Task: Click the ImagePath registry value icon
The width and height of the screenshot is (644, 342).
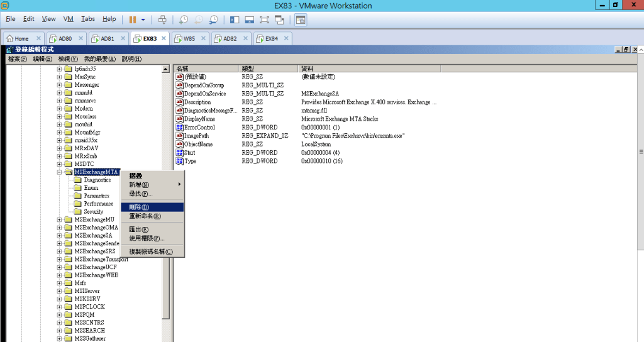Action: pyautogui.click(x=179, y=136)
